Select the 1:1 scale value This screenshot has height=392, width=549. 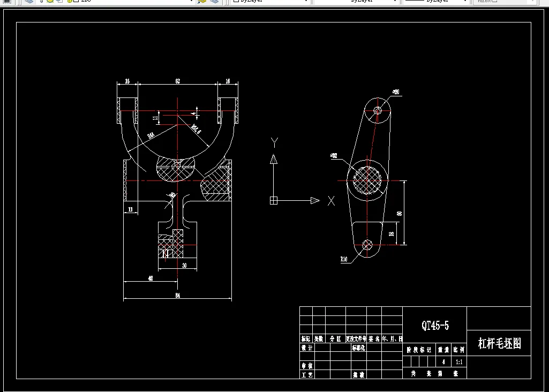click(x=459, y=362)
